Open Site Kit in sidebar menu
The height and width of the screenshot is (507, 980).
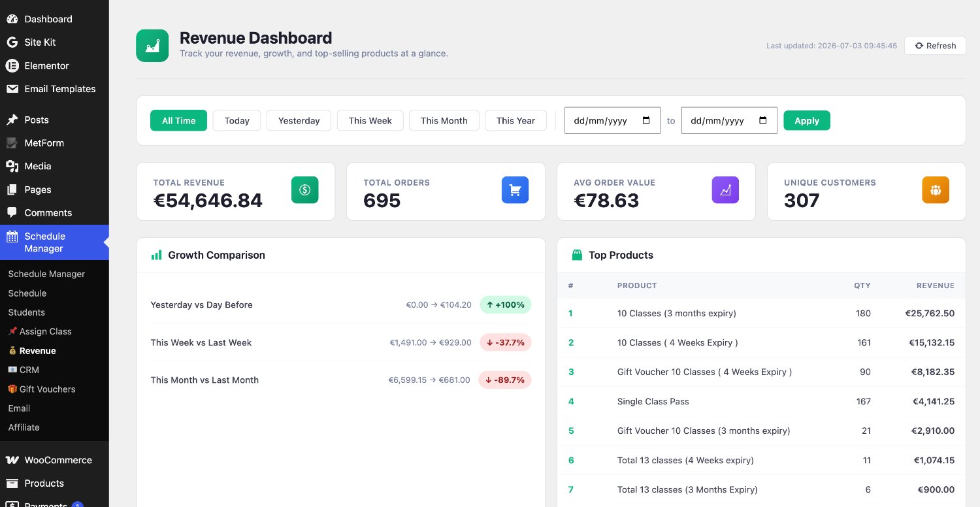pyautogui.click(x=54, y=42)
